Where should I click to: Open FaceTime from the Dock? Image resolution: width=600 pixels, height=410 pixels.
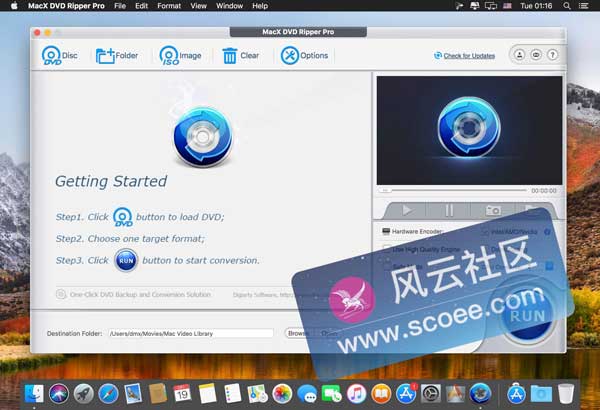[x=331, y=394]
